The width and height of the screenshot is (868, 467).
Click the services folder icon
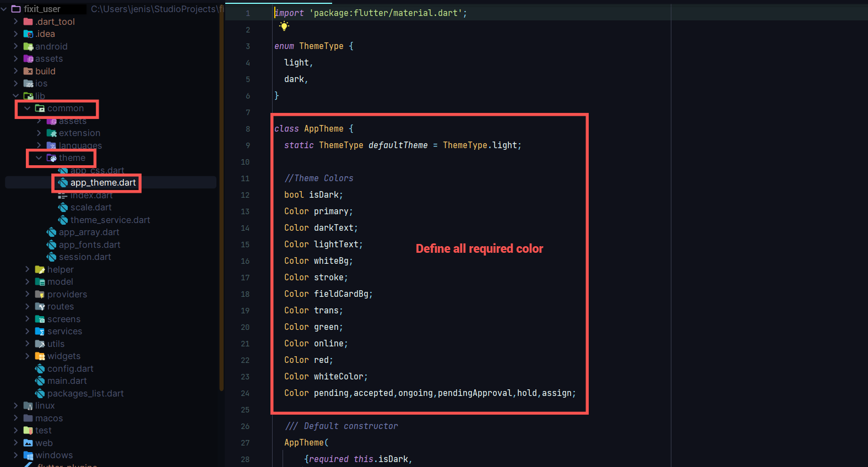click(x=40, y=332)
